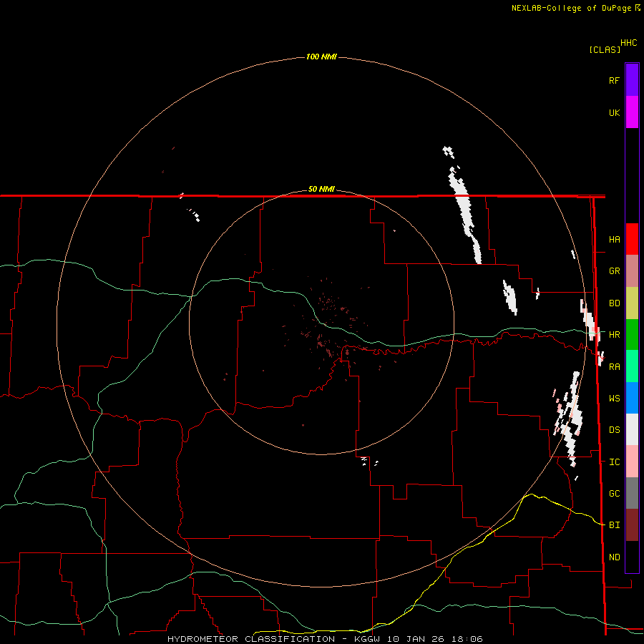The image size is (644, 644).
Task: Click the GR legend color swatch
Action: 632,271
